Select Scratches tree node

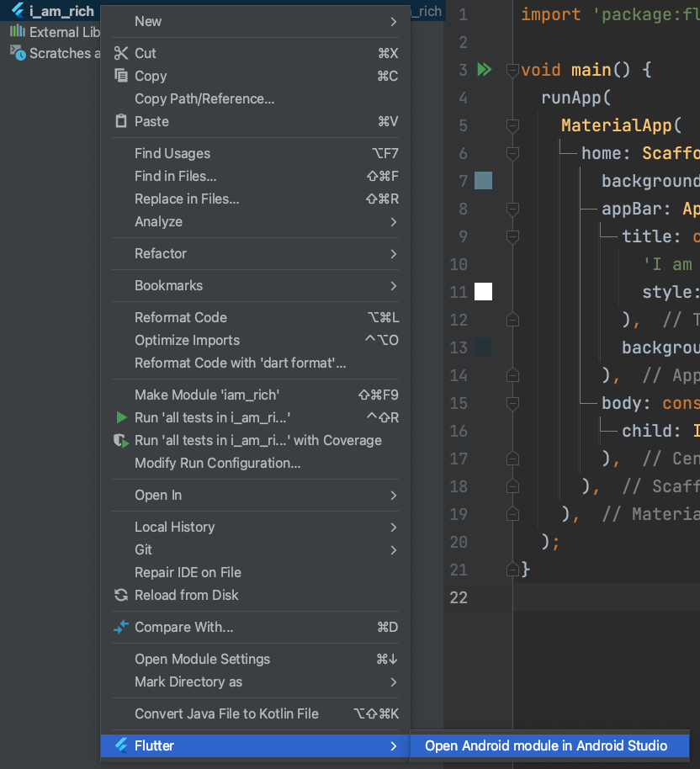pyautogui.click(x=65, y=53)
